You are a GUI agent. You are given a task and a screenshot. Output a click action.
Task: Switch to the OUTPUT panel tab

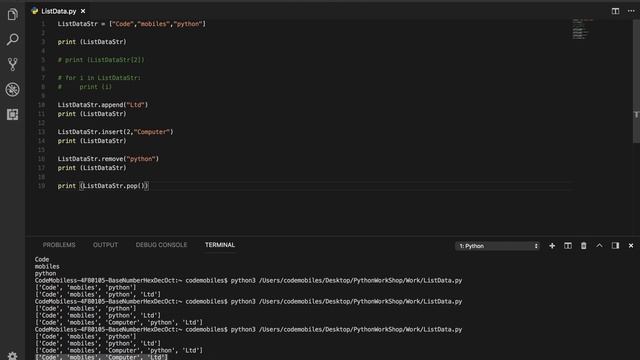point(105,245)
